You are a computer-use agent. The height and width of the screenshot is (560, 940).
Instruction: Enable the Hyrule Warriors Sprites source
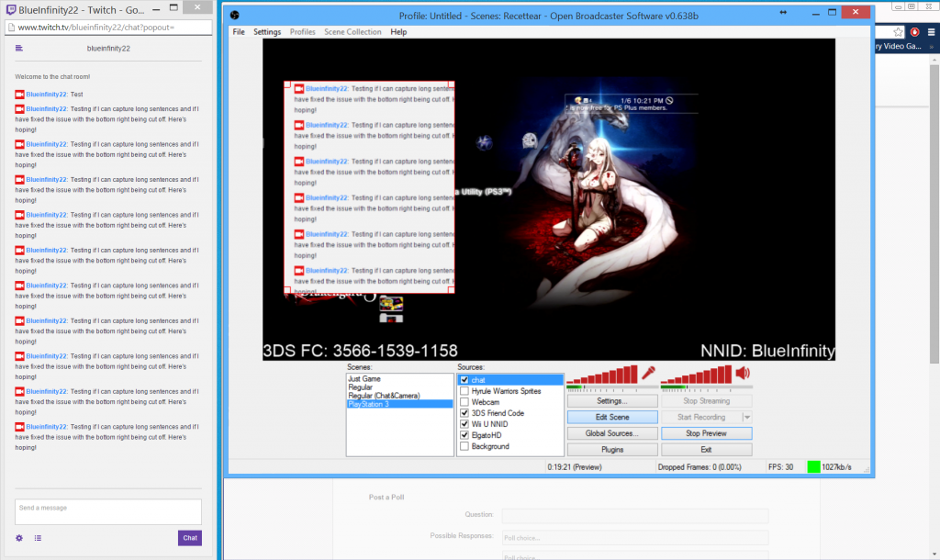(464, 391)
